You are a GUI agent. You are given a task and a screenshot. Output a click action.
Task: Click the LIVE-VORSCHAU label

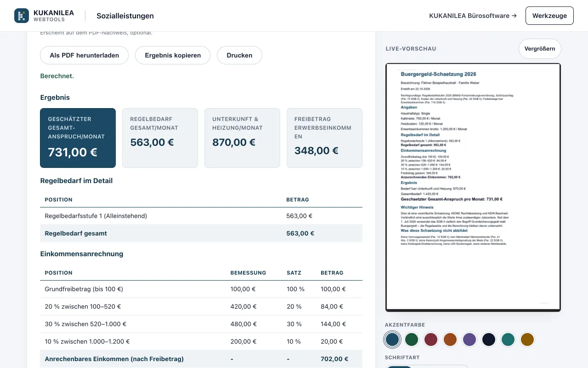coord(411,49)
